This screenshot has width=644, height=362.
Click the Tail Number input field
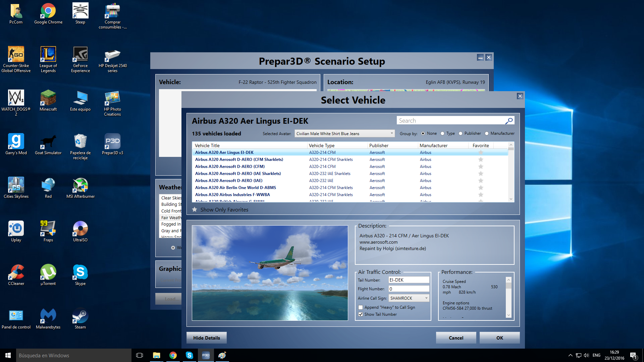coord(409,280)
